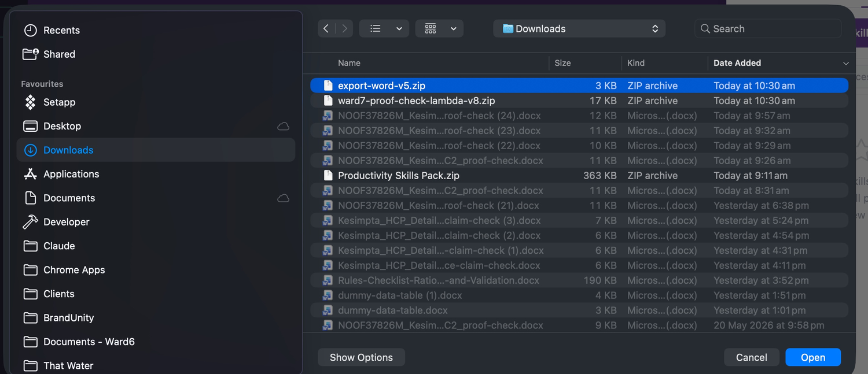Click the 20 May 2026 date cell
Screen dimensions: 868x374
click(769, 325)
